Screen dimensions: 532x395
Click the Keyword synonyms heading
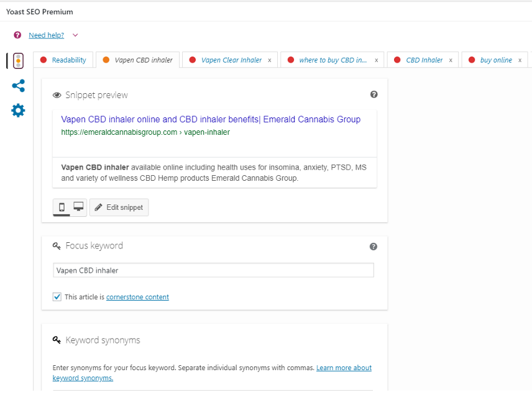tap(103, 340)
